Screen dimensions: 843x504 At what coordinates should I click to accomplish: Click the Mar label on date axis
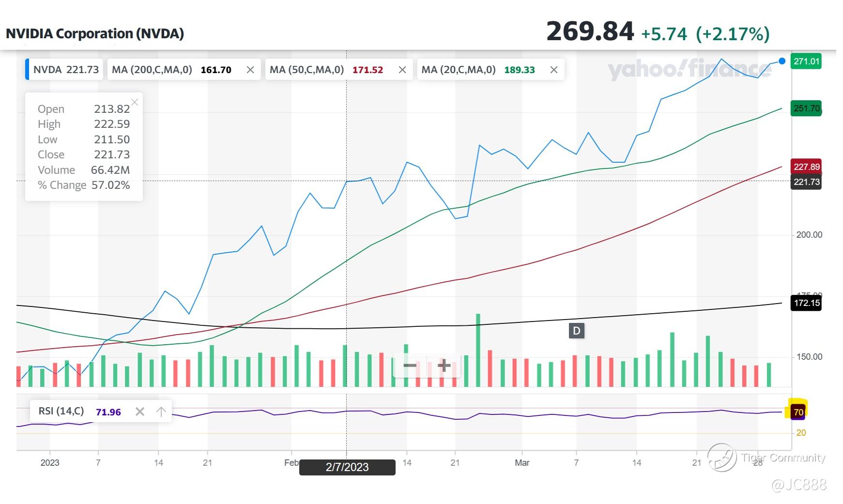point(522,463)
